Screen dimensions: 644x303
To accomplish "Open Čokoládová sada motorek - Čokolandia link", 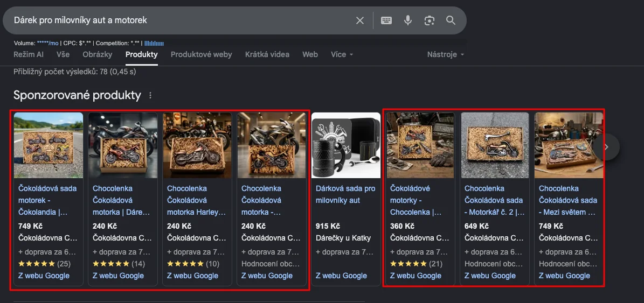I will click(x=47, y=201).
